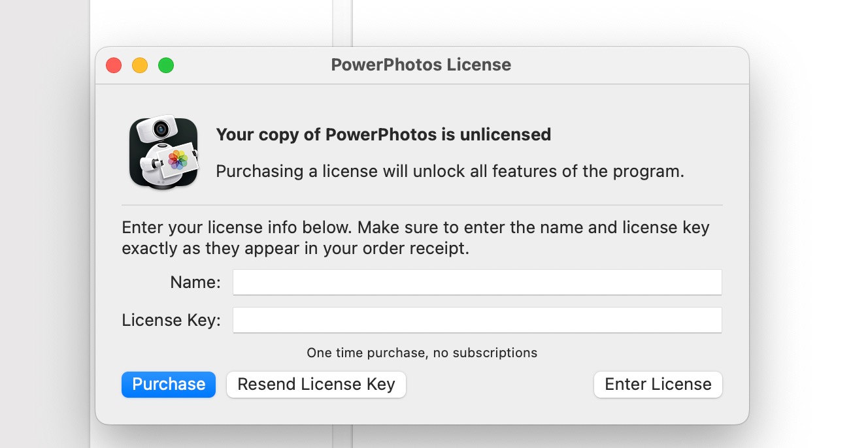The width and height of the screenshot is (868, 448).
Task: Click the "License Key:" field label
Action: 171,321
